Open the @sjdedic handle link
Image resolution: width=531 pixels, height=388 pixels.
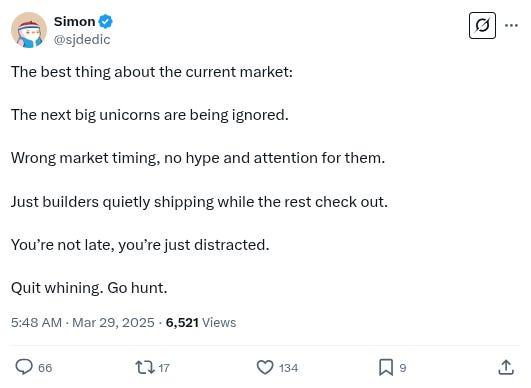[82, 40]
